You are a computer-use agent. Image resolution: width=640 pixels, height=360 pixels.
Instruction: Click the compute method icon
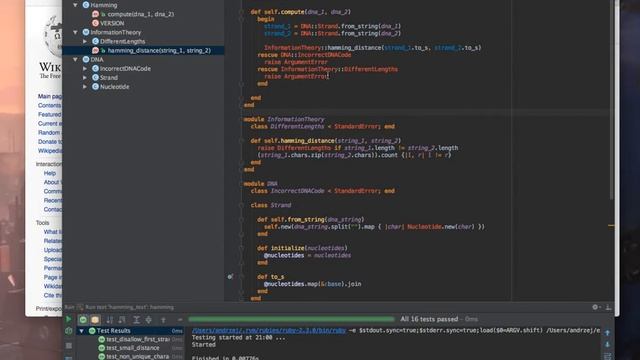click(95, 14)
